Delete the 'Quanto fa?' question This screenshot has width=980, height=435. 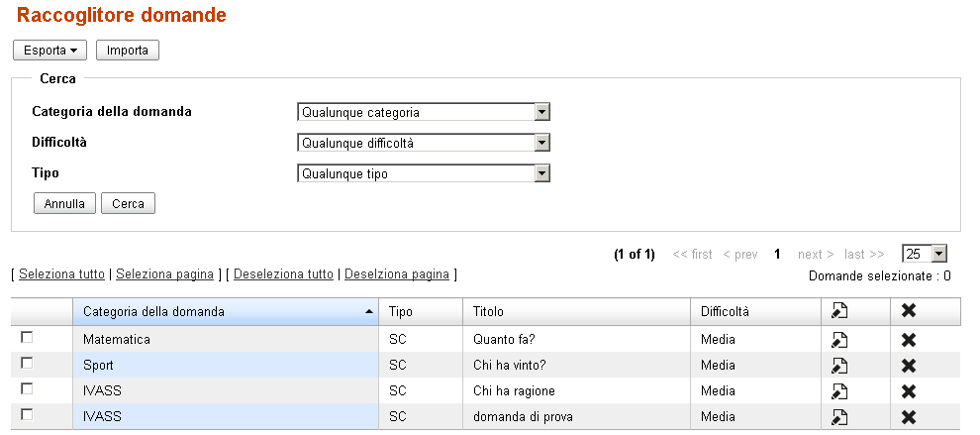908,340
